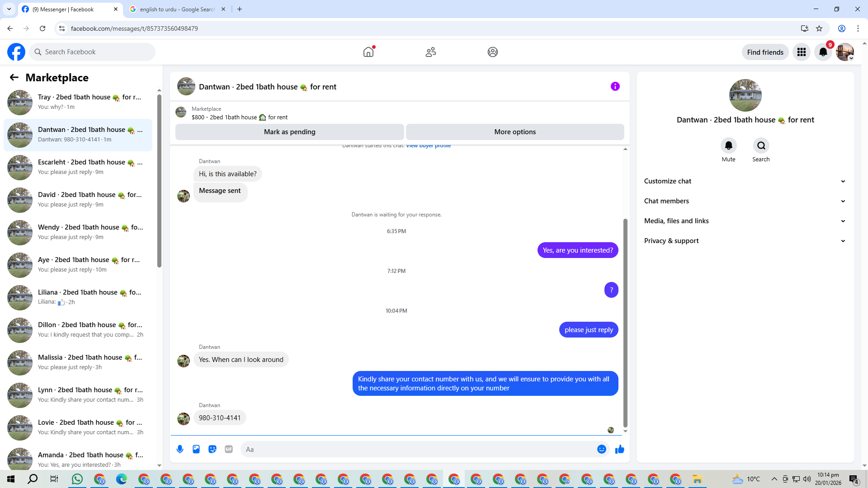This screenshot has height=488, width=868.
Task: Open Windows Start menu
Action: 11,479
